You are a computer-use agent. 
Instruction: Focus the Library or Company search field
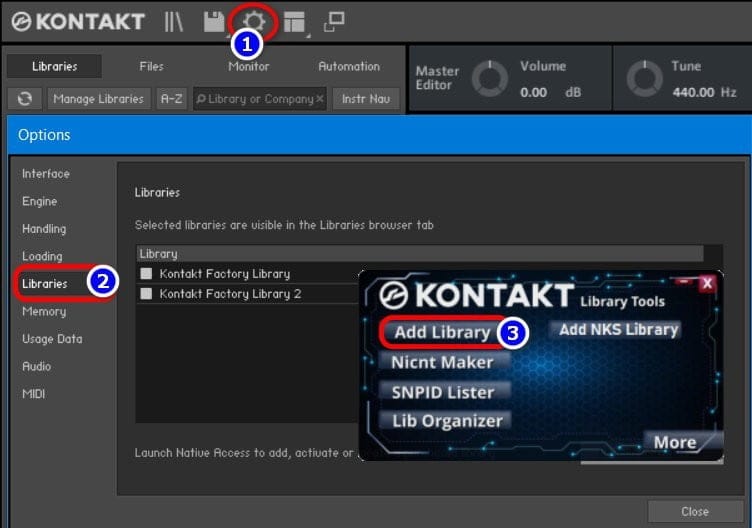[x=259, y=99]
